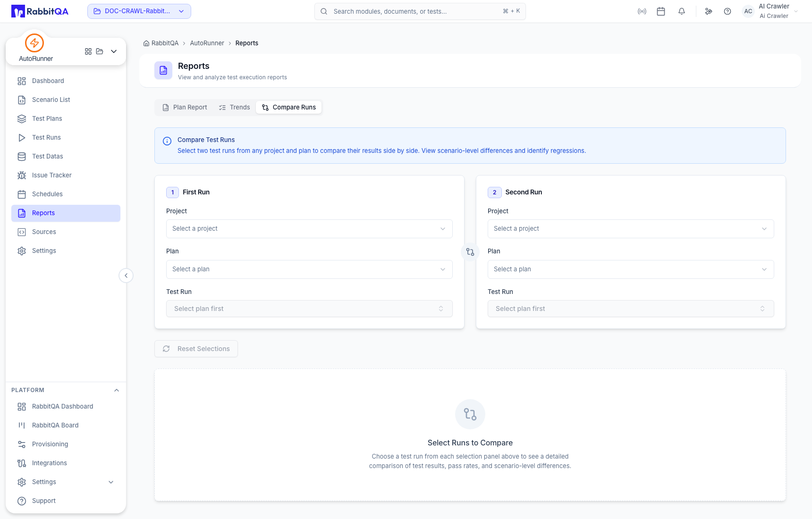
Task: Swap runs using the center compare icon
Action: pos(470,252)
